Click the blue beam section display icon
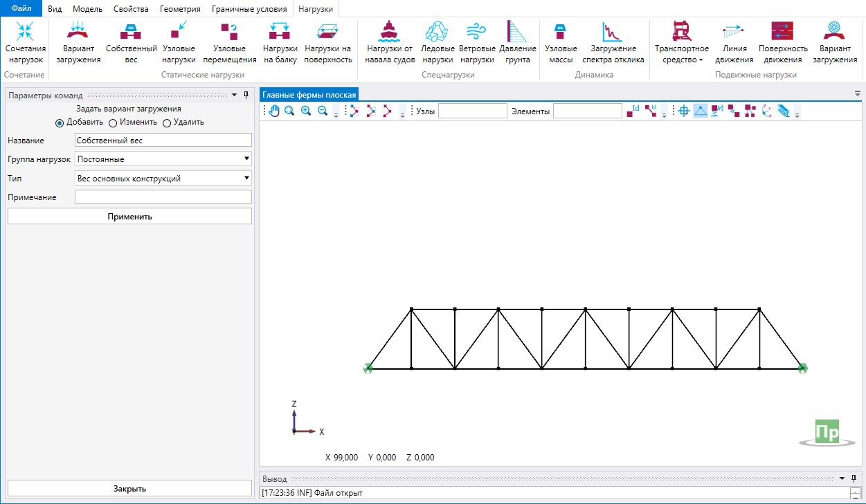866x504 pixels. click(x=784, y=111)
